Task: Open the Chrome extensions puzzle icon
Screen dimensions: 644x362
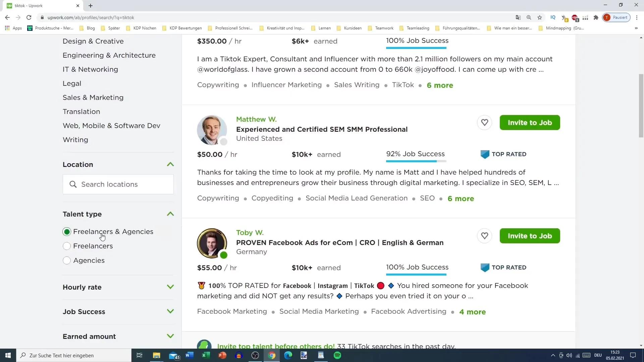Action: pos(596,17)
